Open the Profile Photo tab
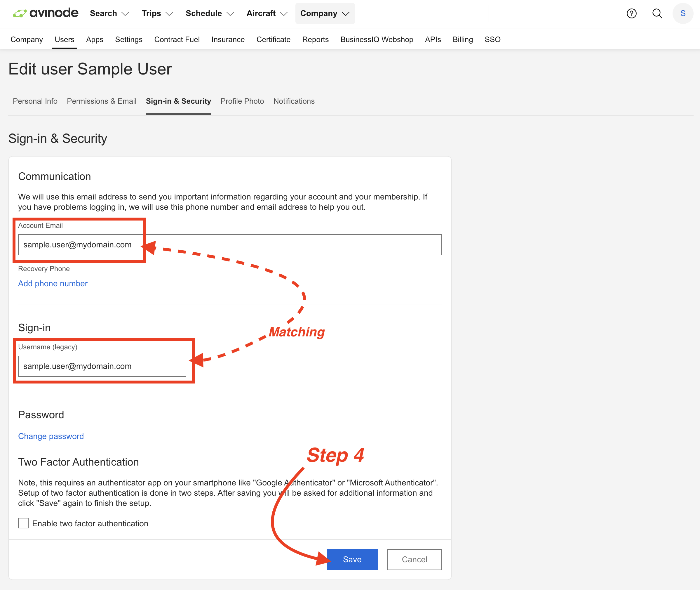700x590 pixels. [242, 101]
